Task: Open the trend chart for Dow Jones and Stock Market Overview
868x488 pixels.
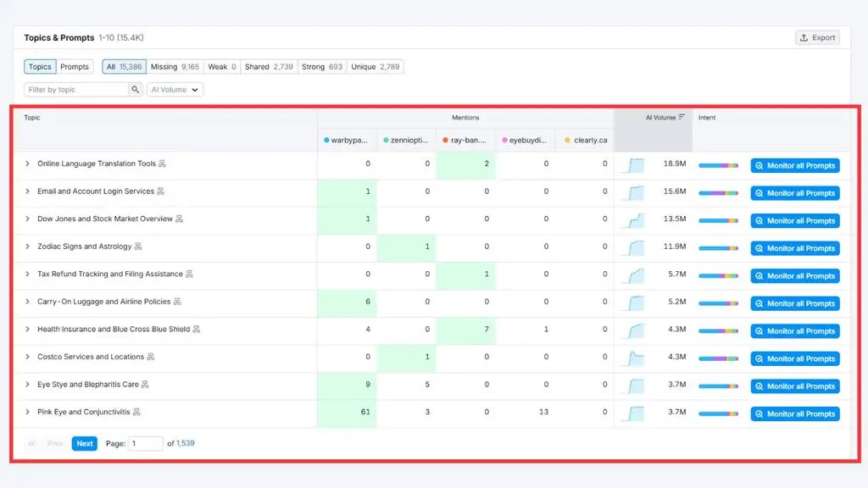Action: [x=633, y=220]
